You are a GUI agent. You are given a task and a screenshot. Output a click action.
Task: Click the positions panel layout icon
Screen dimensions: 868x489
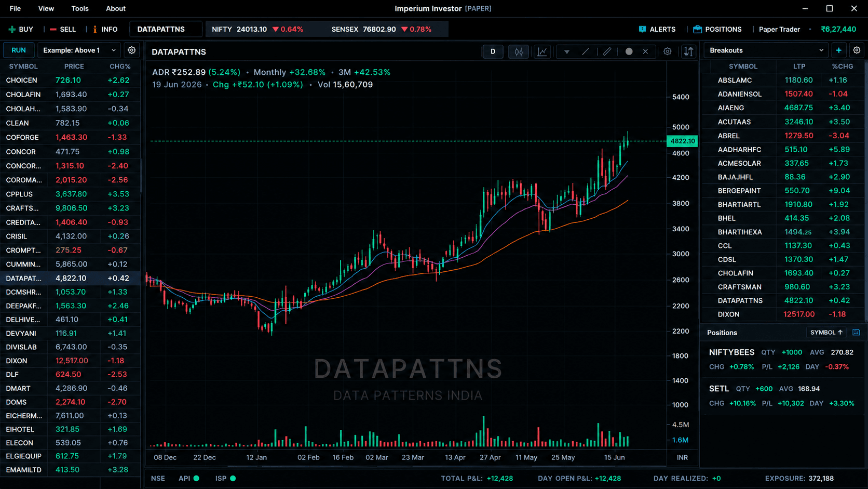[856, 333]
